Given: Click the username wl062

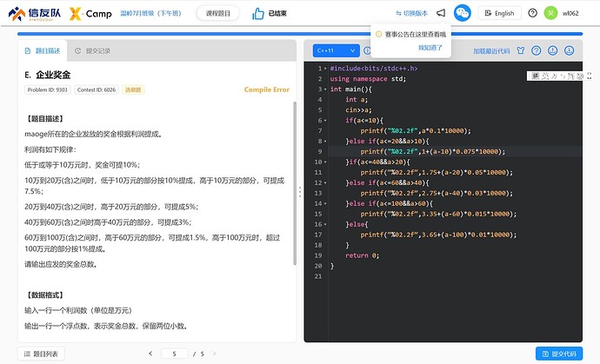Looking at the screenshot, I should pos(570,13).
